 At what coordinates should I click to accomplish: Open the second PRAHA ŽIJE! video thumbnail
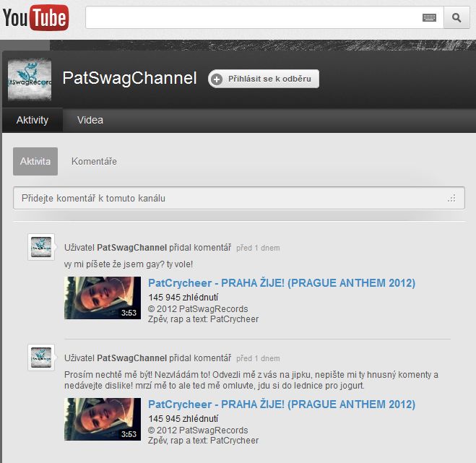click(x=103, y=419)
